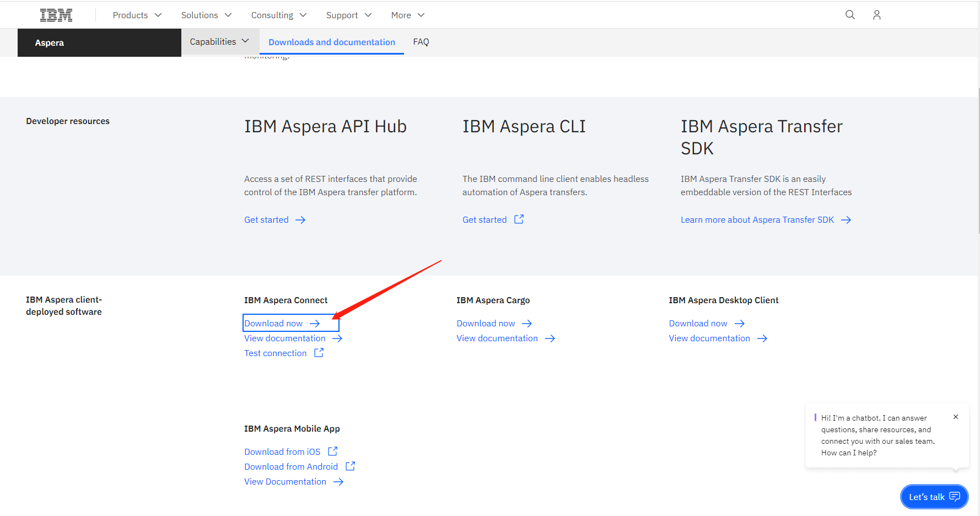Click the chatbot greeting message
980x516 pixels.
click(878, 436)
